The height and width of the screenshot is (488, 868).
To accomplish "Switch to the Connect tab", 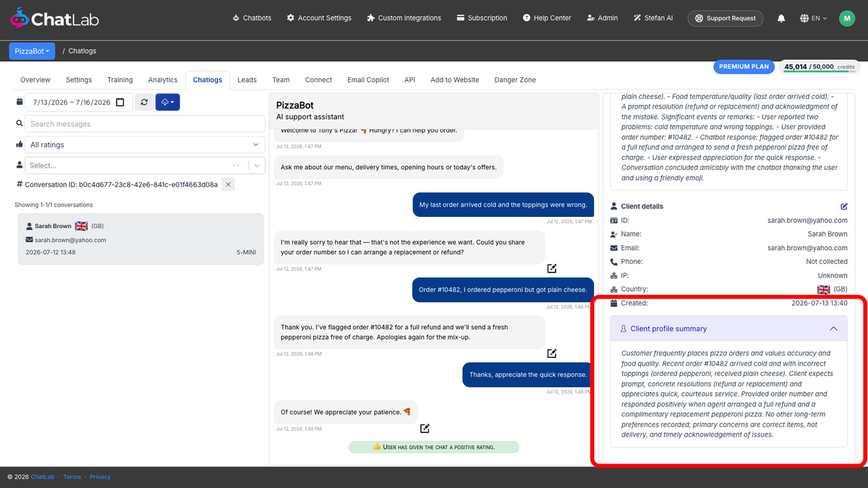I will point(318,80).
